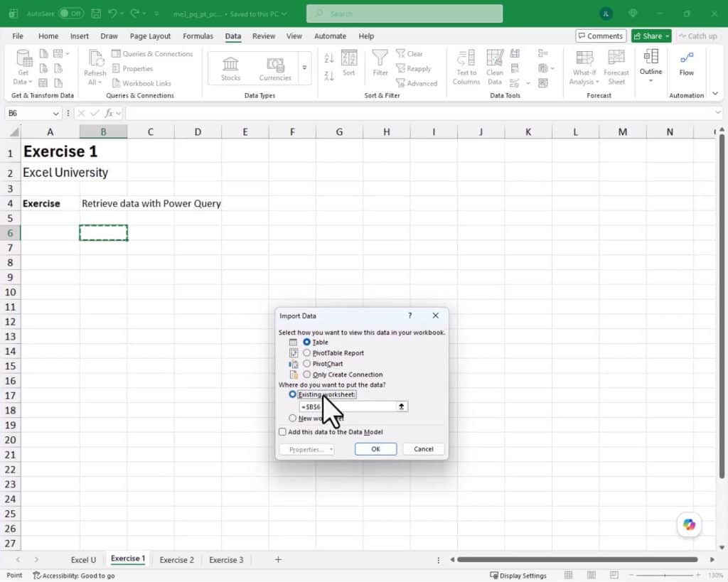Switch to the Formulas tab
Image resolution: width=728 pixels, height=582 pixels.
click(x=198, y=36)
